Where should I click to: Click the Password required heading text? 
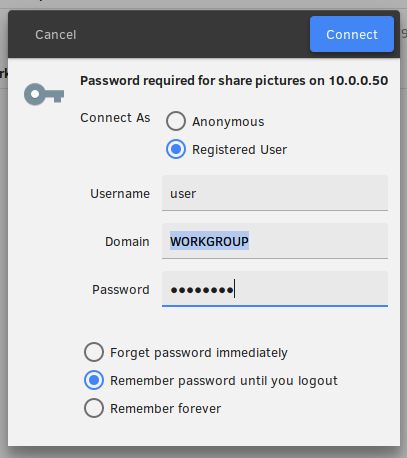pyautogui.click(x=234, y=81)
